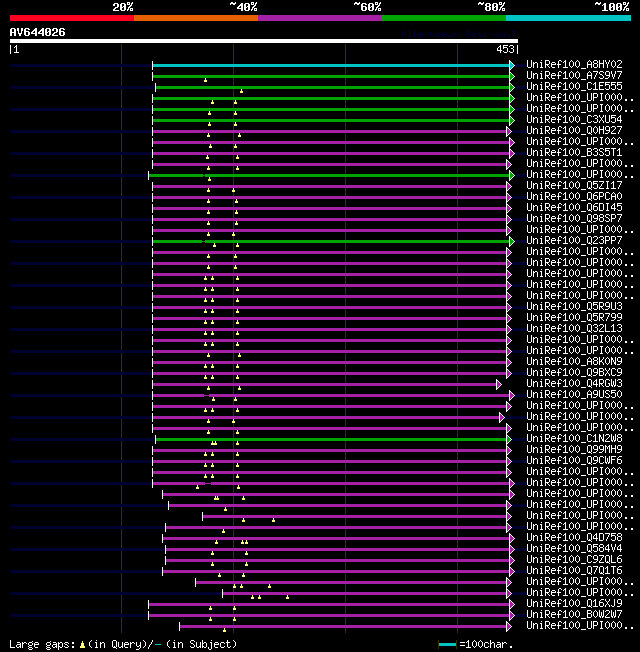Open the UniRef100_A7S9V7 hit label

tap(574, 75)
